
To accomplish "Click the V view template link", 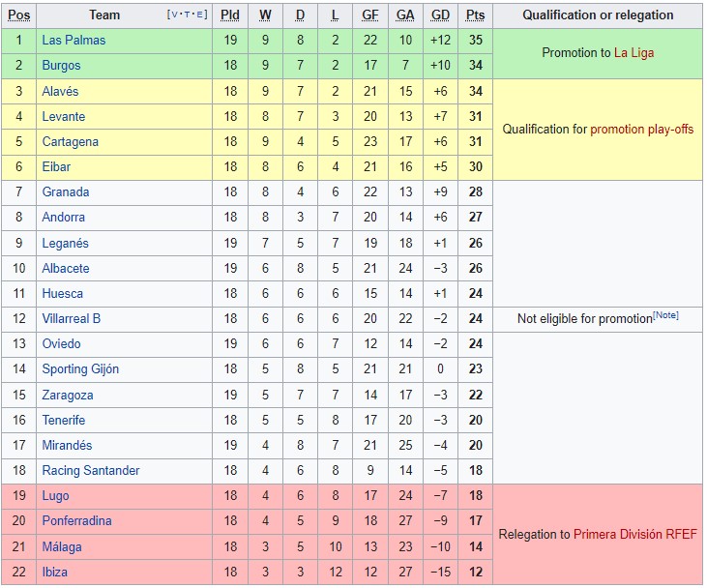I will pos(175,15).
